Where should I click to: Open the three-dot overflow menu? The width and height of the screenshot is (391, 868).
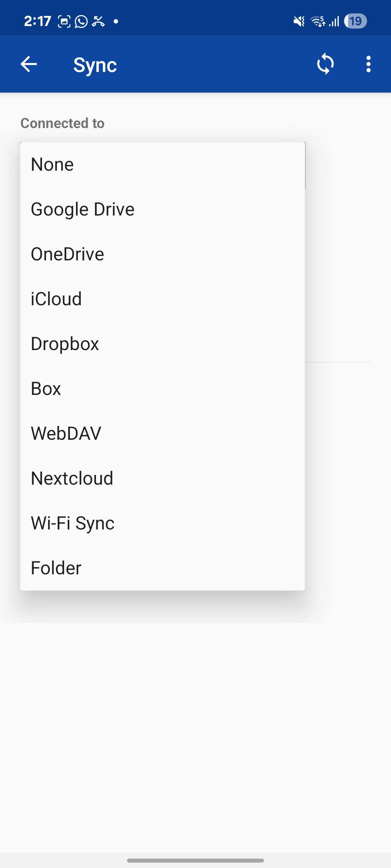tap(368, 64)
